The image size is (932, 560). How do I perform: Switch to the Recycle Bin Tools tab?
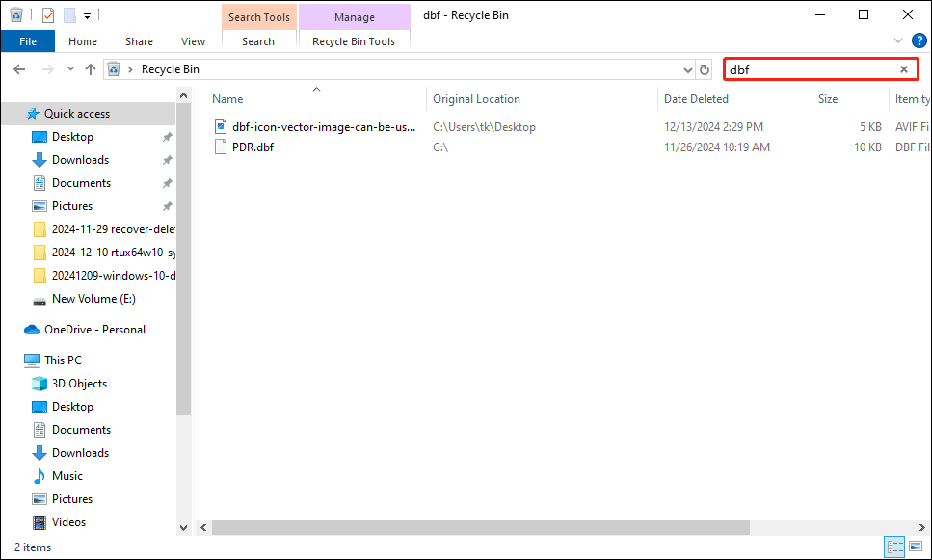[x=354, y=41]
